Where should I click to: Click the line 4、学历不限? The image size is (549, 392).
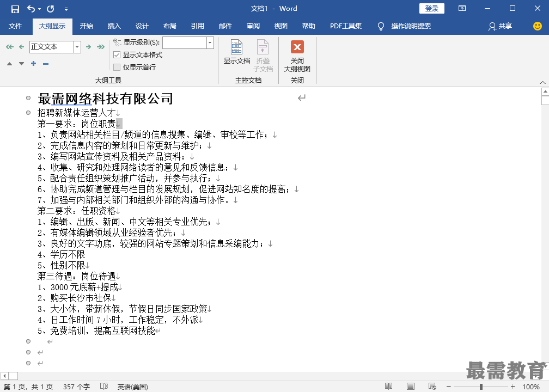tap(61, 254)
